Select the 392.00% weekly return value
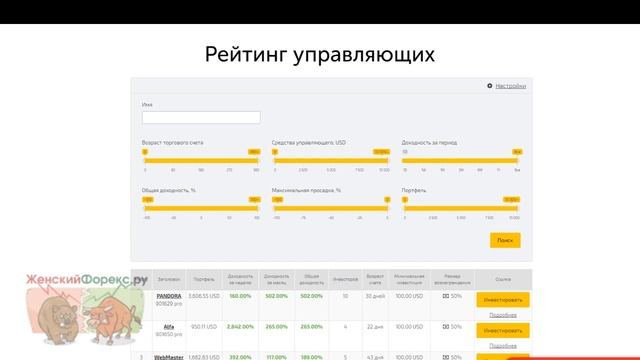The image size is (640, 360). (x=240, y=357)
